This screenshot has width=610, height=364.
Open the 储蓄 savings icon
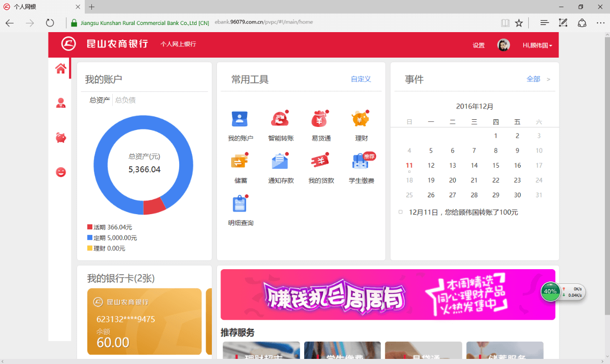pos(239,162)
